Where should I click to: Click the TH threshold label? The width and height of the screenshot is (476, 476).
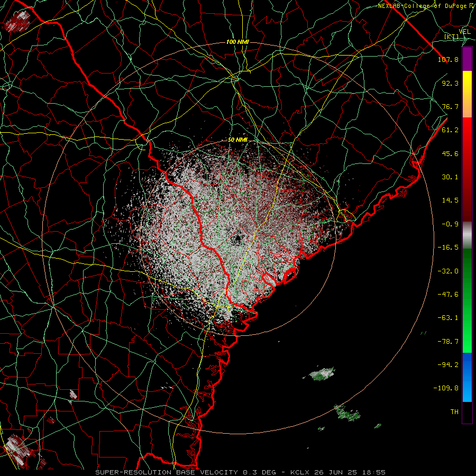coord(454,412)
